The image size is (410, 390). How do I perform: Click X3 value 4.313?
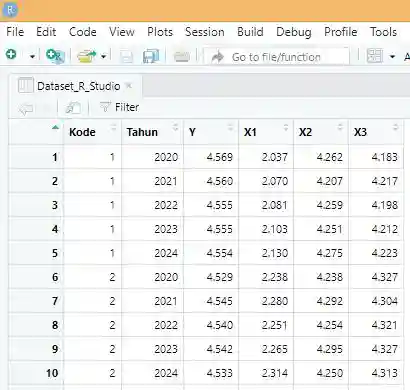(384, 373)
